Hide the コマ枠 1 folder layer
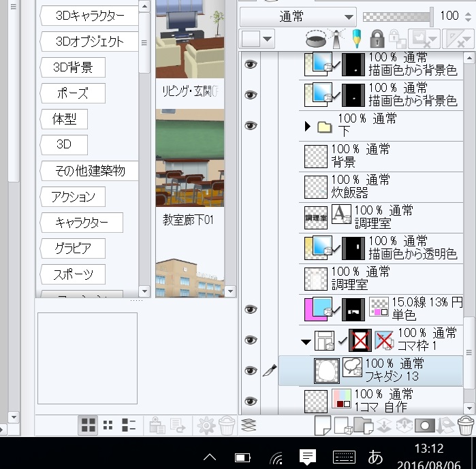The width and height of the screenshot is (476, 469). (251, 340)
